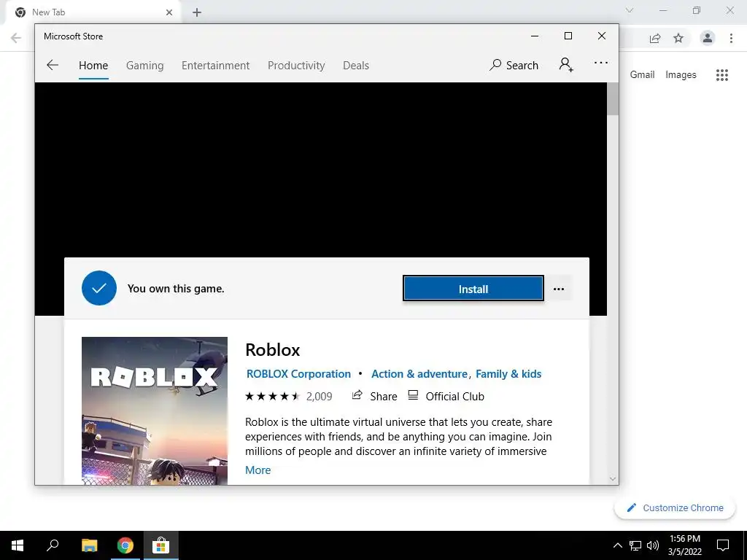747x560 pixels.
Task: Switch to the Entertainment tab
Action: coord(215,65)
